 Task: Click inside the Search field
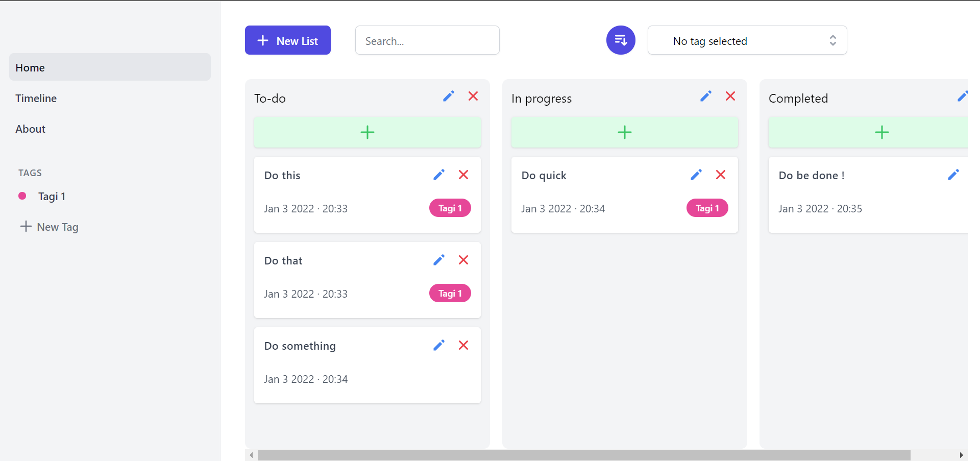(427, 40)
